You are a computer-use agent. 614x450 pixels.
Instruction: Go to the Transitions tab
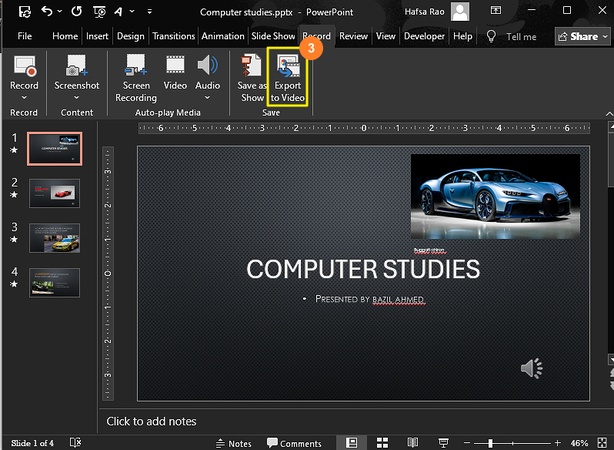[x=173, y=36]
